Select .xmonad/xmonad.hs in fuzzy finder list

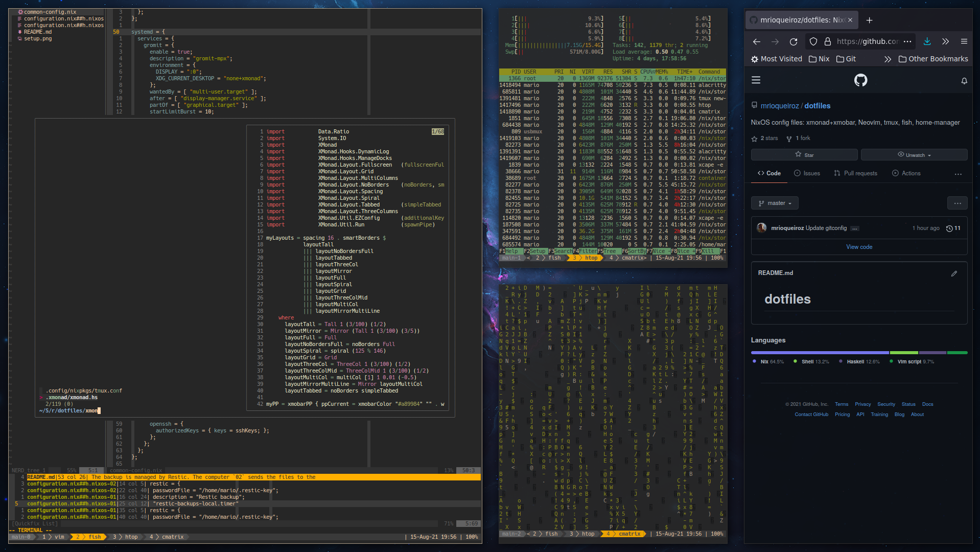(x=72, y=398)
